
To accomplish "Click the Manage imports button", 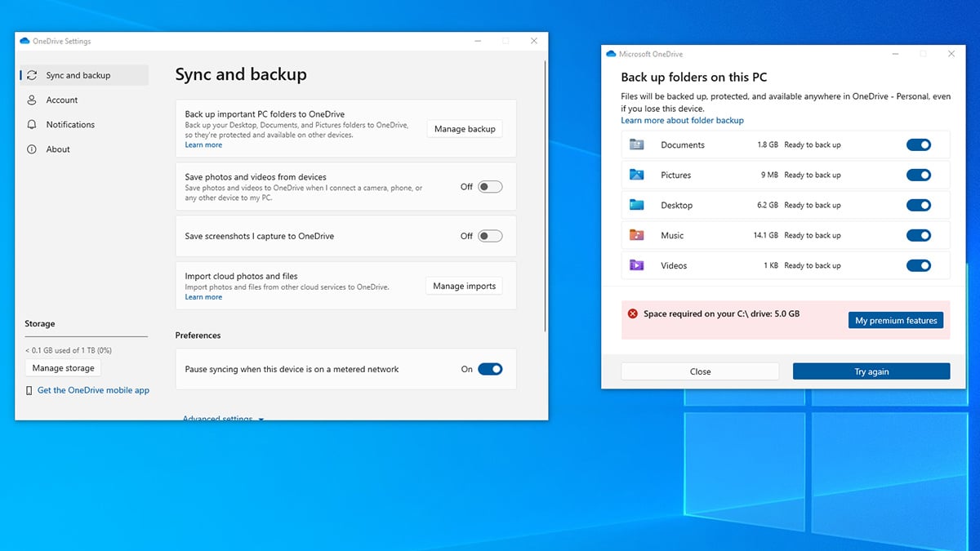I will click(x=464, y=286).
